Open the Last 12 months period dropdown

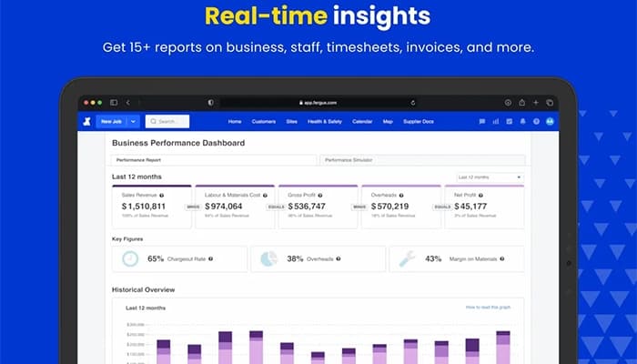pos(490,177)
